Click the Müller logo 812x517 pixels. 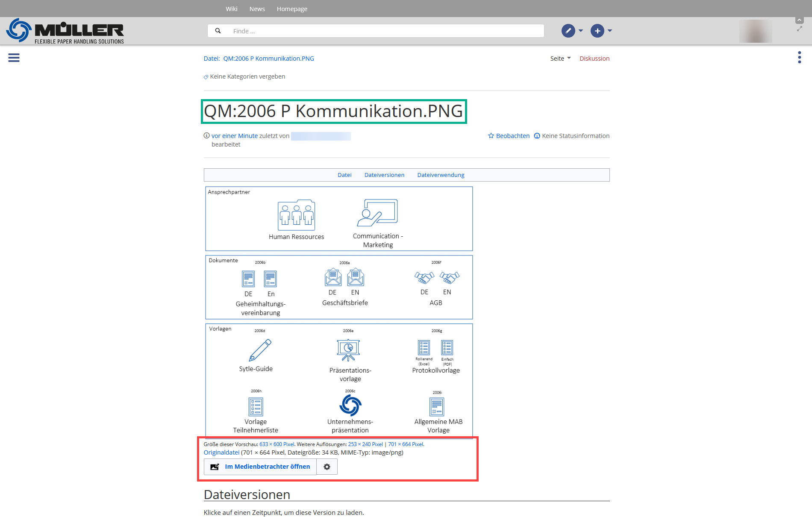click(65, 31)
